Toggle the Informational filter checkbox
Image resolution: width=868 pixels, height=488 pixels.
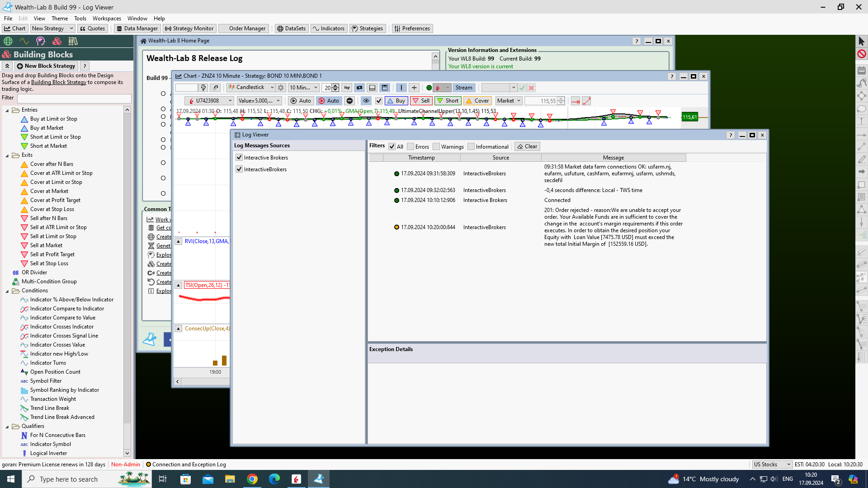pyautogui.click(x=471, y=146)
